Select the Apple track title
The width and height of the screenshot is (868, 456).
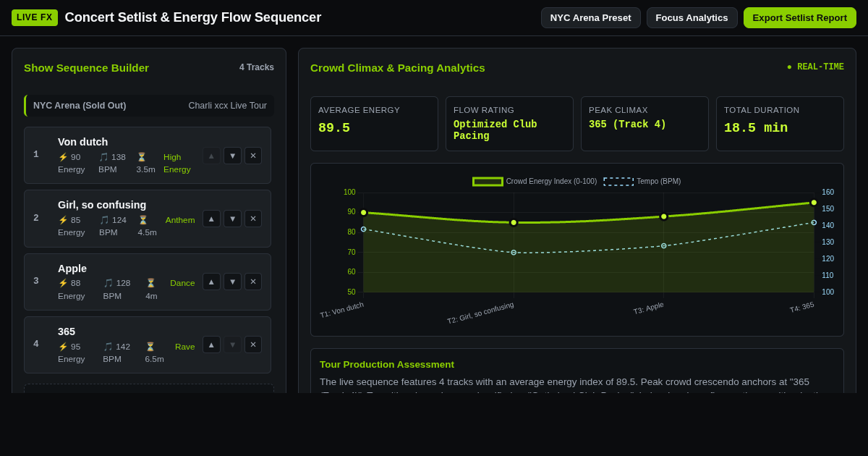72,269
